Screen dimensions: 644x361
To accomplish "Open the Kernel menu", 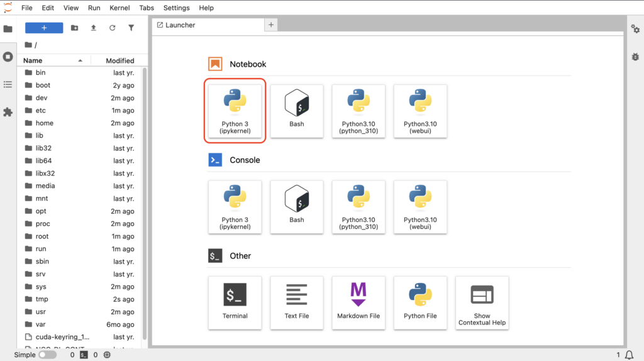I will [x=119, y=8].
